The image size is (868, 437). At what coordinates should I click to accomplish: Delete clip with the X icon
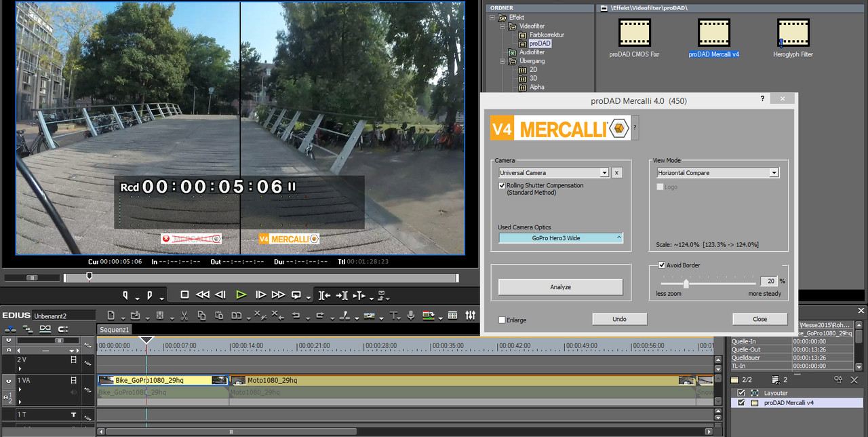click(260, 315)
